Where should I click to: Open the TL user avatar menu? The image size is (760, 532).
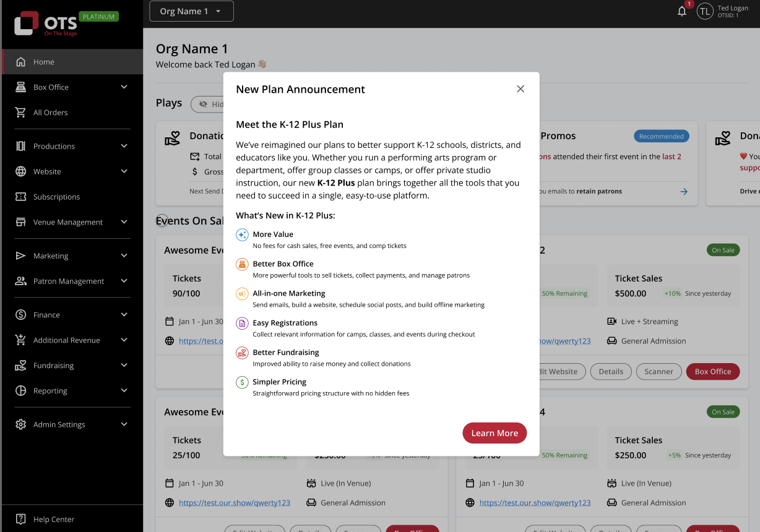(x=705, y=11)
